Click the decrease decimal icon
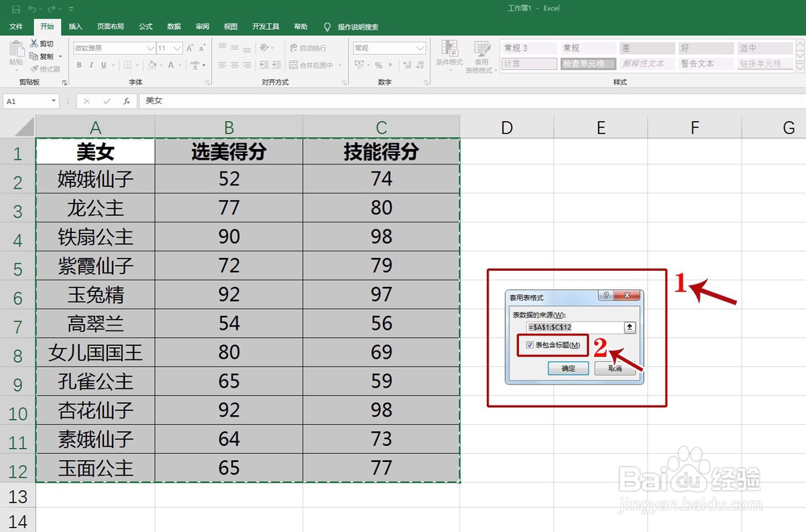This screenshot has width=806, height=532. [420, 65]
